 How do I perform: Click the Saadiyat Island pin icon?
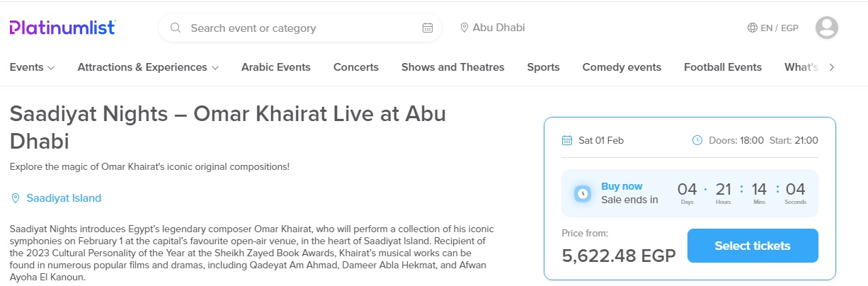(x=16, y=198)
